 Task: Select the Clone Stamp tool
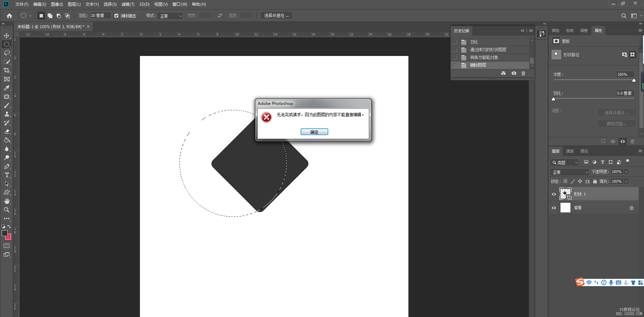(7, 114)
